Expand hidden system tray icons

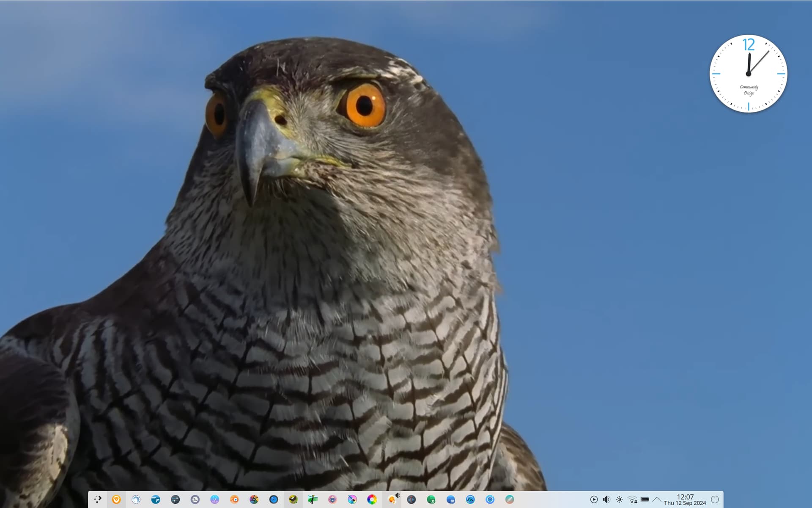657,500
